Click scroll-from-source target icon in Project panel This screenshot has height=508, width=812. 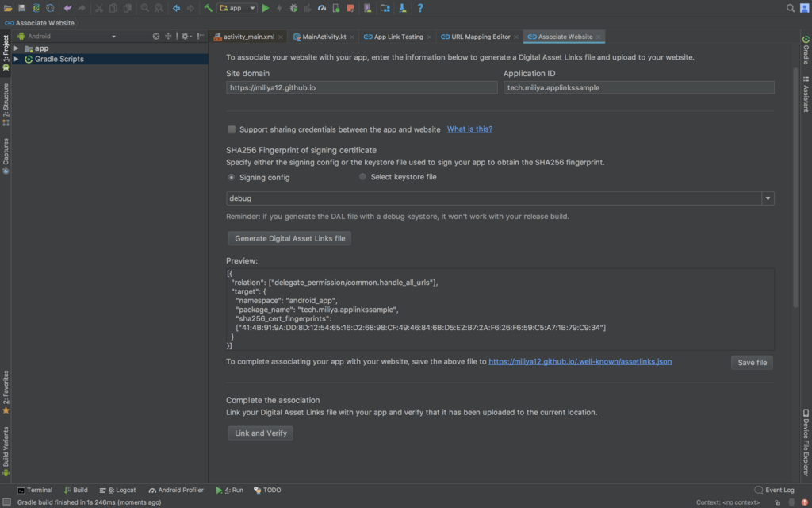(x=156, y=37)
